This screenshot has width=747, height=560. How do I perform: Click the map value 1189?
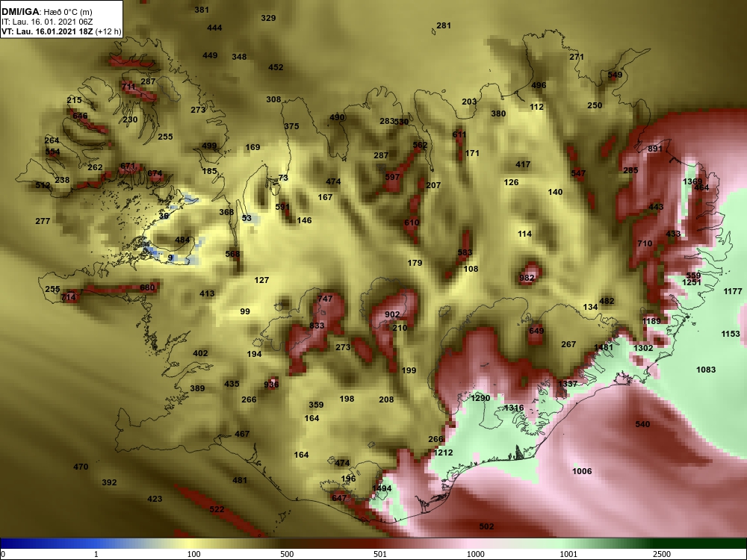pos(651,321)
